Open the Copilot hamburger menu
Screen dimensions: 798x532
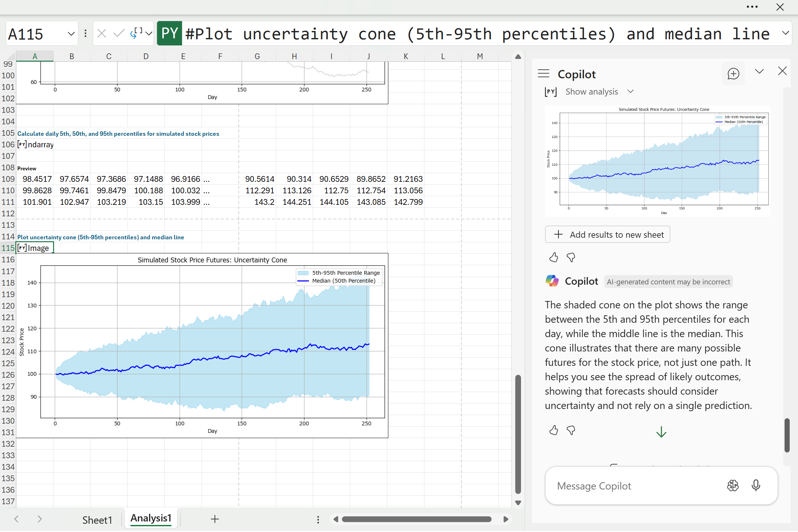coord(543,73)
